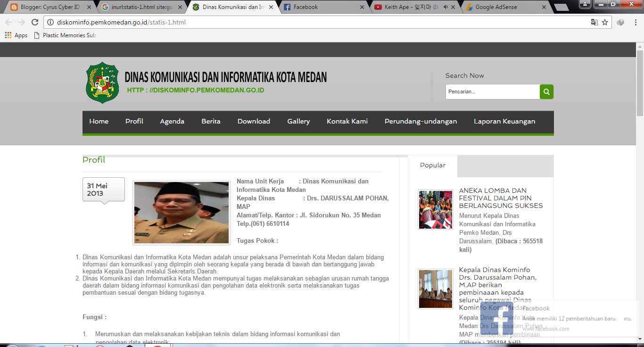Click the scrollbar up arrow
644x347 pixels.
pos(640,46)
